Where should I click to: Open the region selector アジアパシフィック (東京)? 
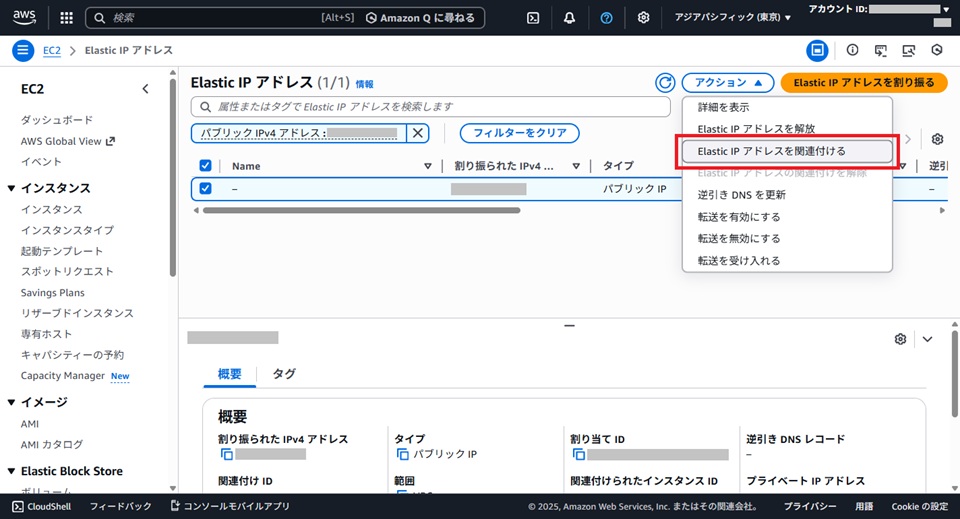(x=732, y=18)
